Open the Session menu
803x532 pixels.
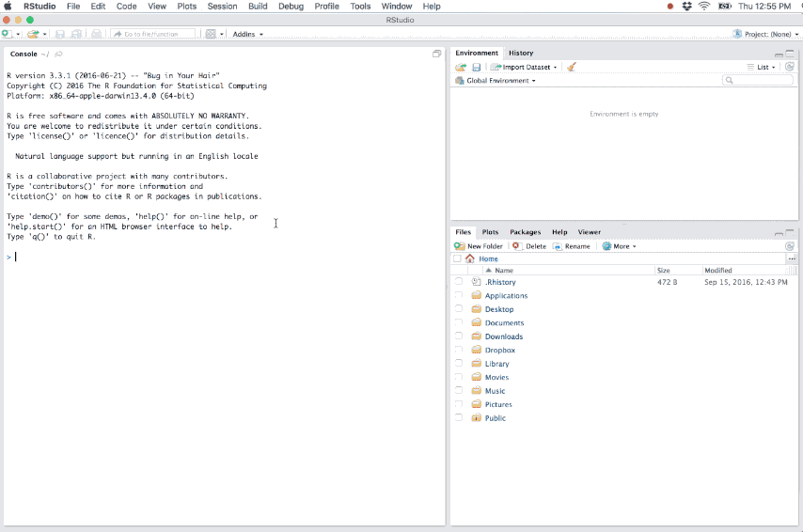pyautogui.click(x=222, y=7)
